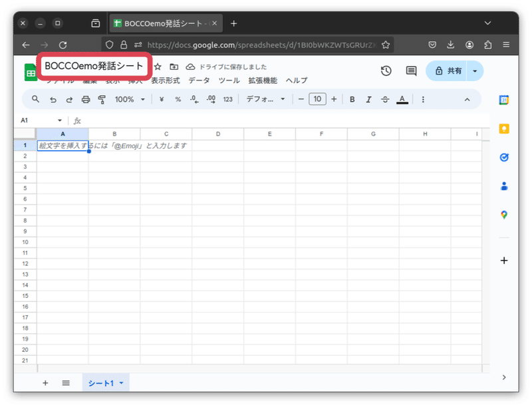
Task: Activate the paint format tool
Action: [102, 99]
